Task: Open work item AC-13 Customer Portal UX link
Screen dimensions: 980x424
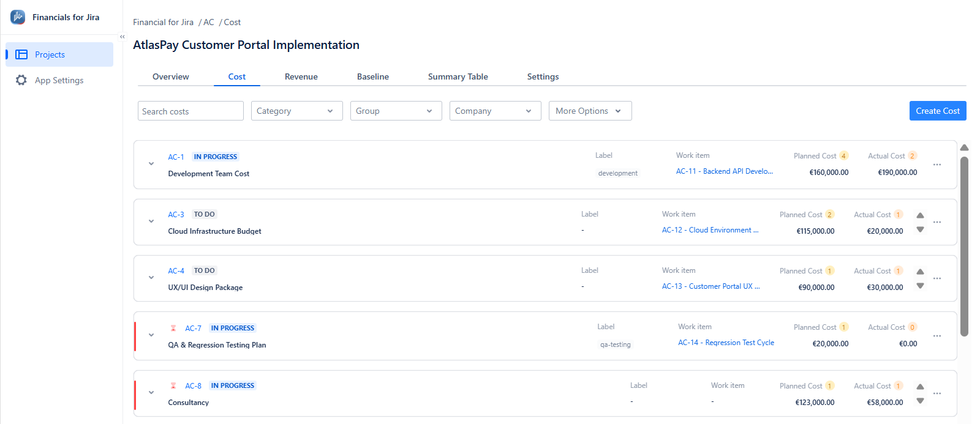Action: coord(711,286)
